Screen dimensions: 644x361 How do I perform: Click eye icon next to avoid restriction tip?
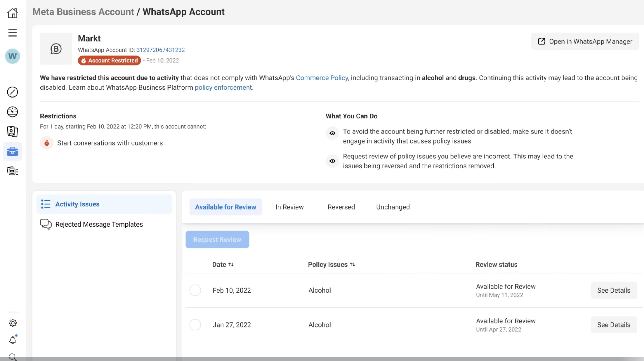click(332, 133)
